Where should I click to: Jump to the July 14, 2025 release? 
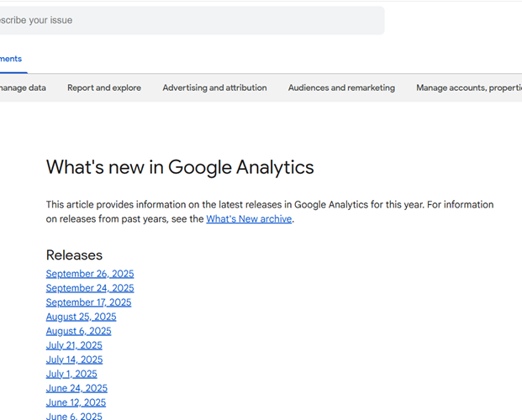tap(74, 360)
